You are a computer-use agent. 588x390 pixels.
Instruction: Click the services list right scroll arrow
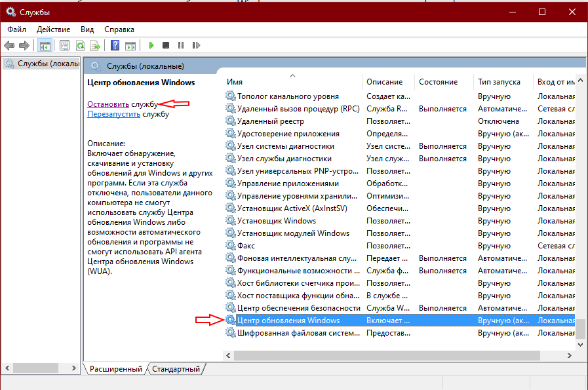pyautogui.click(x=570, y=355)
